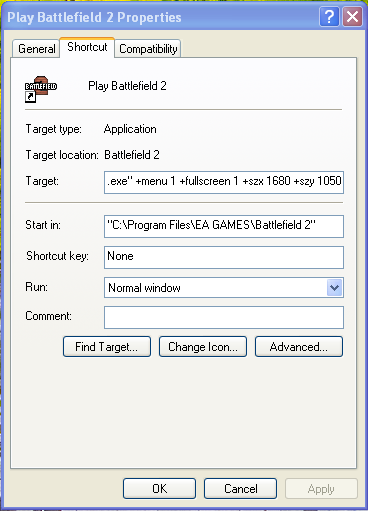Click the Find Target button

coord(107,347)
